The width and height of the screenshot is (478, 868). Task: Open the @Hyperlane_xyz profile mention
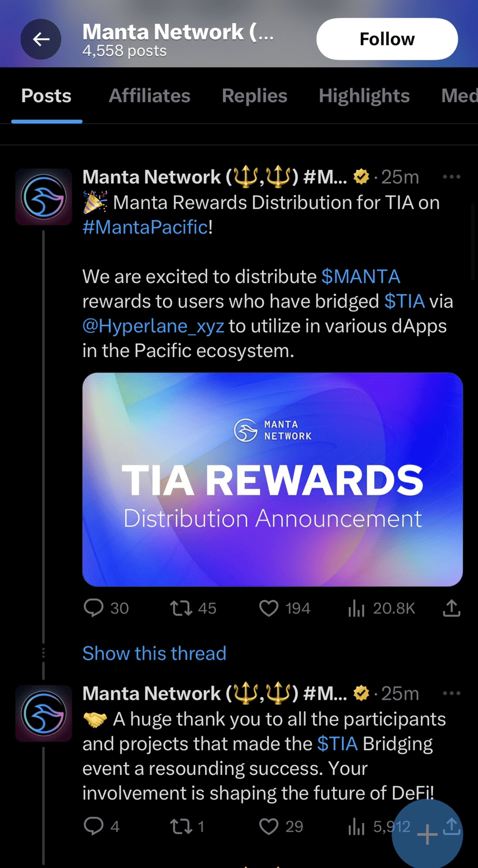pos(153,326)
